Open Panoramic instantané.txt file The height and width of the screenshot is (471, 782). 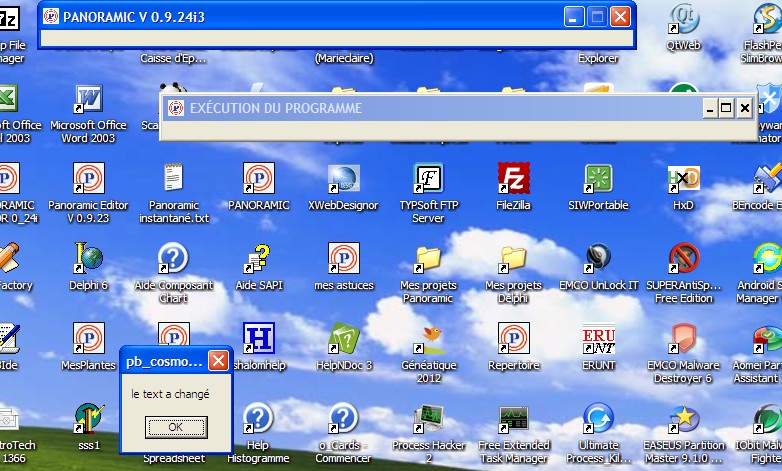click(x=174, y=178)
